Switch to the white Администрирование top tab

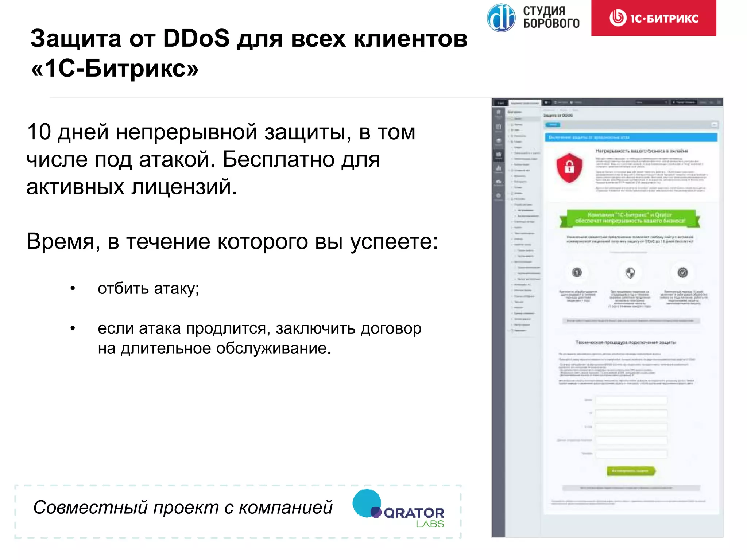coord(525,103)
